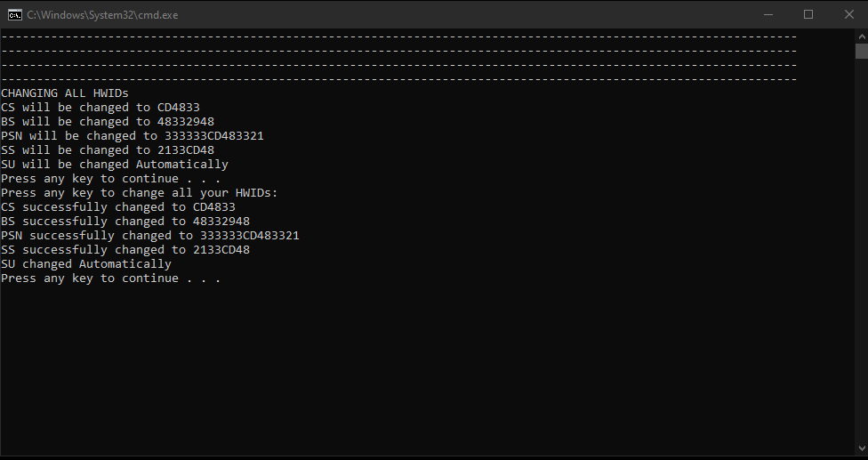868x460 pixels.
Task: Click the scrollbar up arrow
Action: click(x=862, y=36)
